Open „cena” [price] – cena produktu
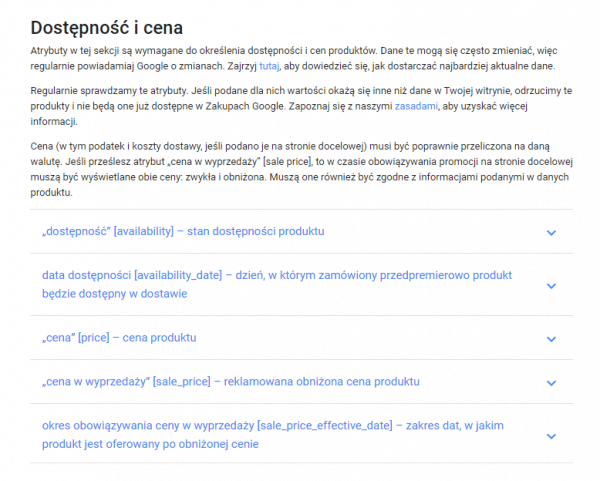Viewport: 600px width, 481px height. (119, 338)
